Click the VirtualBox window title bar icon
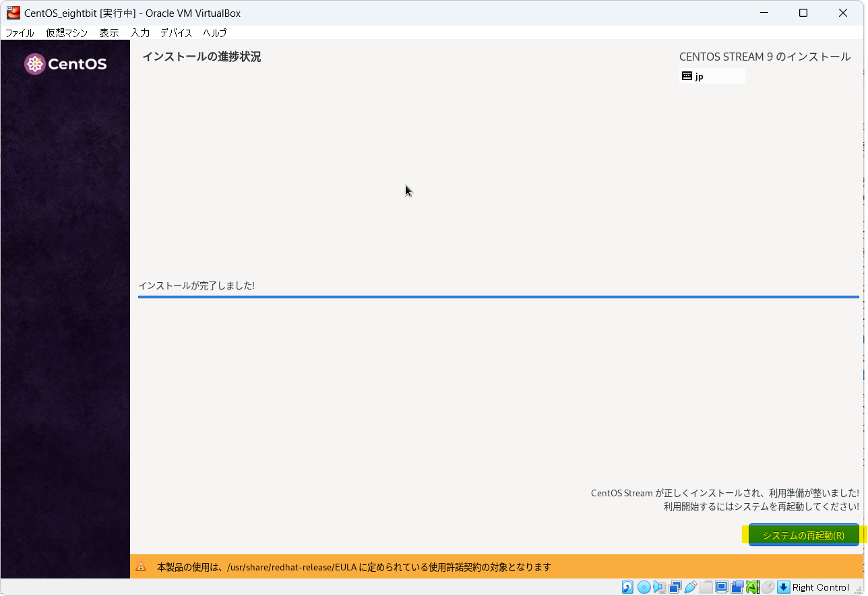Image resolution: width=868 pixels, height=596 pixels. 13,13
